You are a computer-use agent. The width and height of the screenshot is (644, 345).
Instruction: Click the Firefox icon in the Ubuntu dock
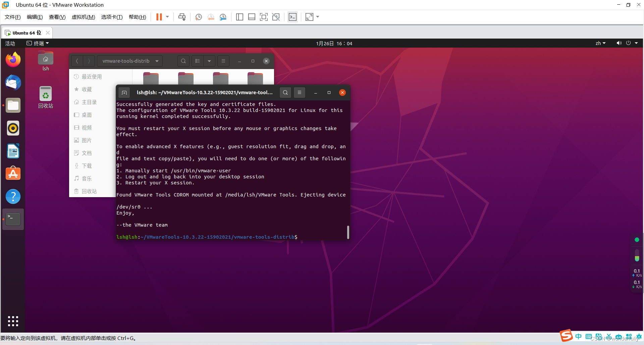[x=13, y=59]
